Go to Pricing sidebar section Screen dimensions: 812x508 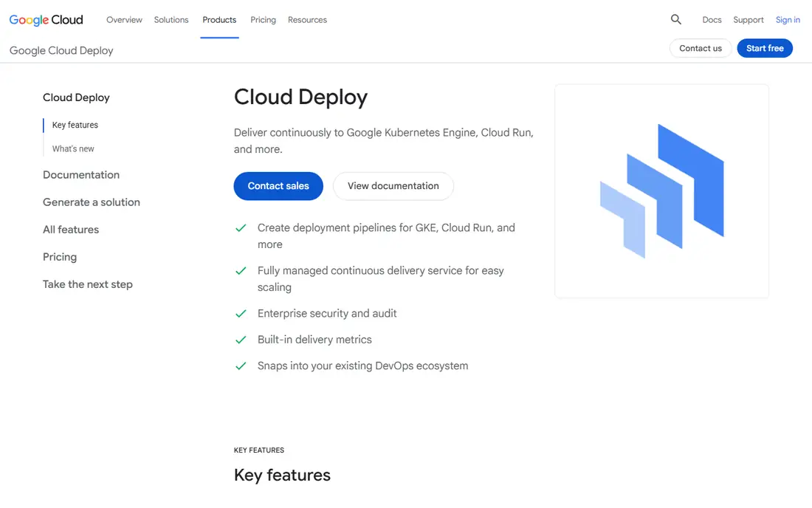(x=60, y=257)
